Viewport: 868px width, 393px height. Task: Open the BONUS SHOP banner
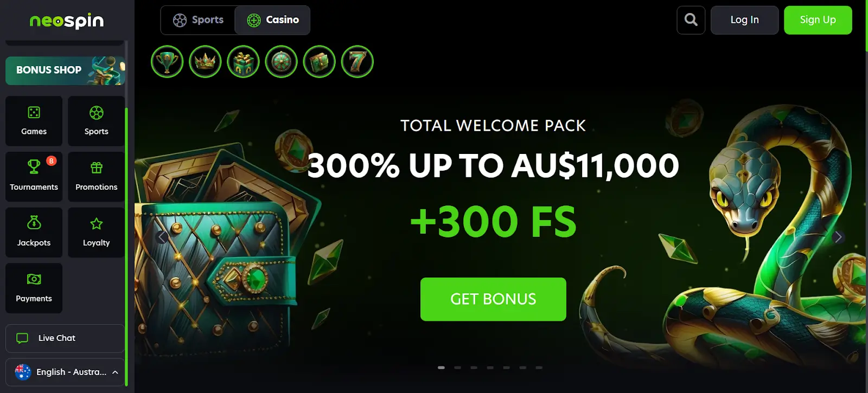pyautogui.click(x=65, y=70)
